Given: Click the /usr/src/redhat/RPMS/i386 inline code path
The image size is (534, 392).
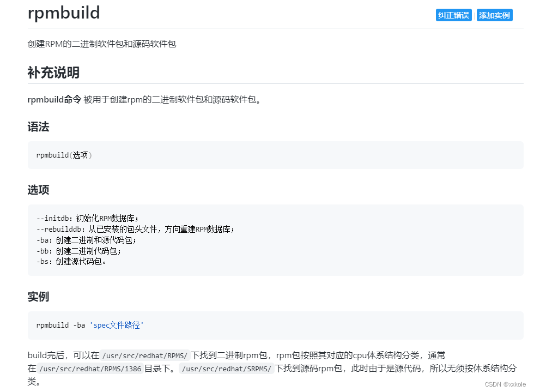Looking at the screenshot, I should 90,369.
